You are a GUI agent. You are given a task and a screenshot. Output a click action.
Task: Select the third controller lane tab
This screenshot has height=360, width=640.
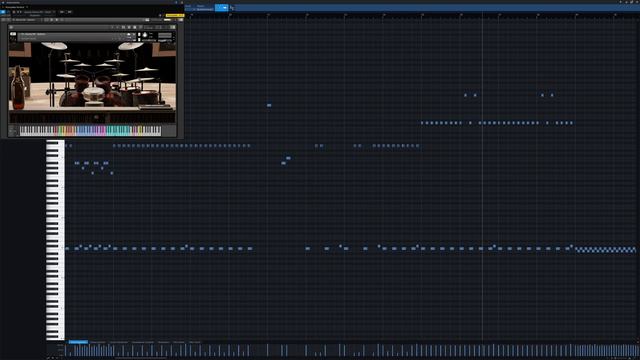point(118,342)
